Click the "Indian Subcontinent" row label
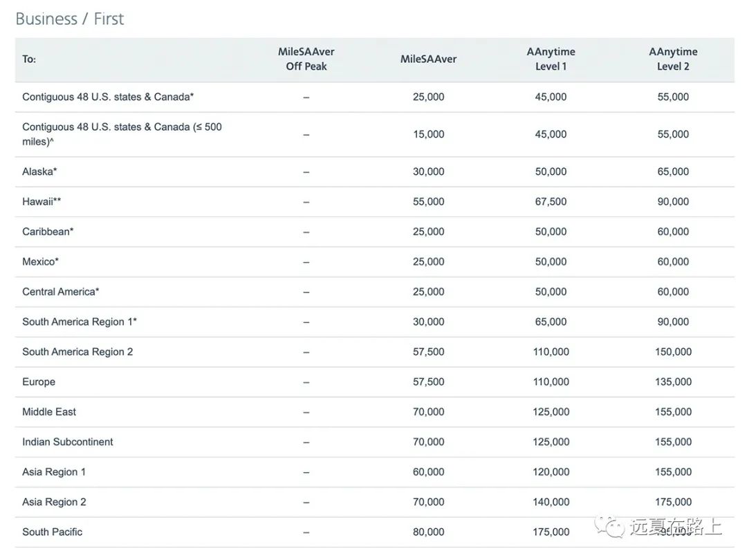The image size is (747, 560). coord(68,441)
